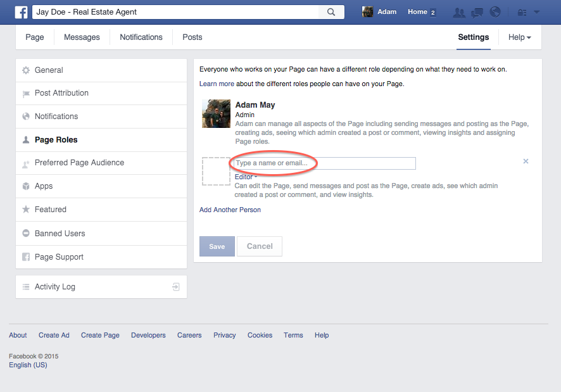Click the Facebook search box

175,12
